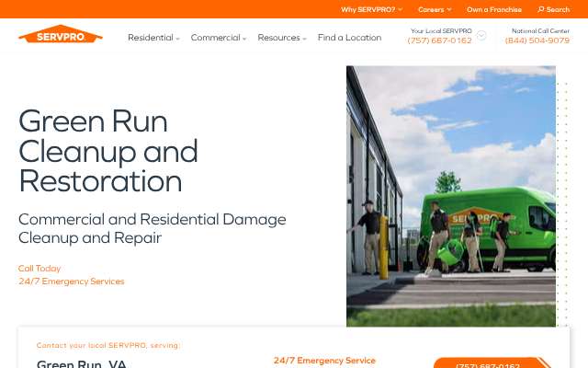Click the green SERVPRO van photo
588x368 pixels.
[451, 196]
